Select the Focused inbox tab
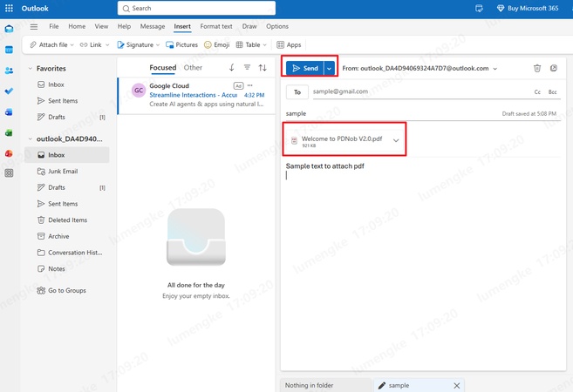 point(162,68)
